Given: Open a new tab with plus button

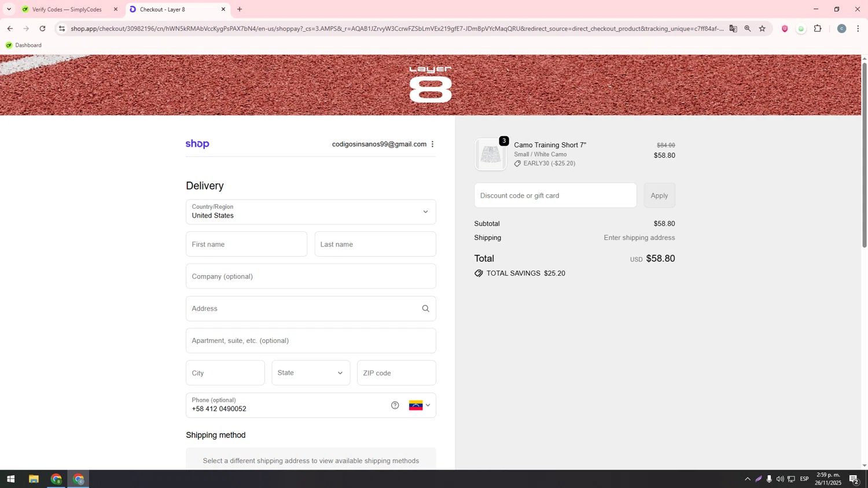Looking at the screenshot, I should (240, 9).
